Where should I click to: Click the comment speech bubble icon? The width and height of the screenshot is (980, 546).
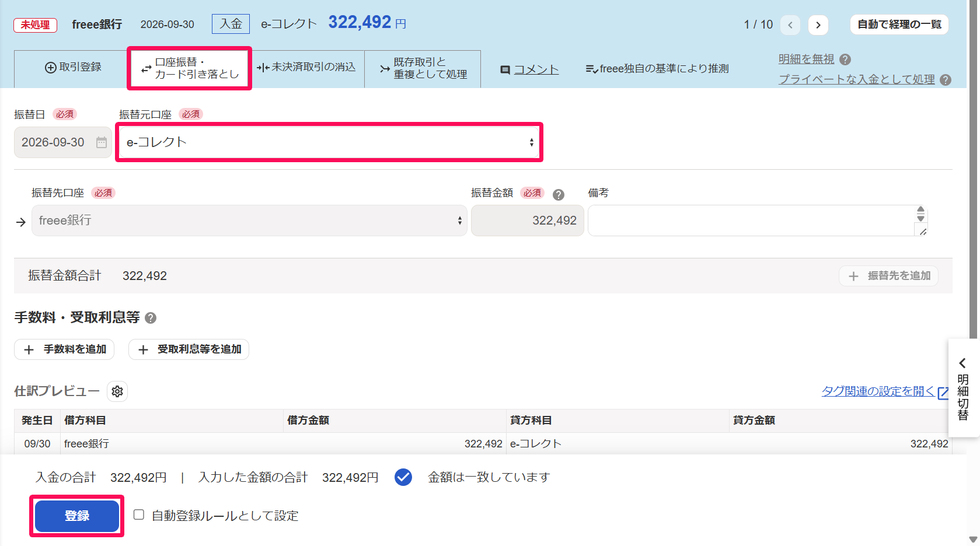coord(505,70)
